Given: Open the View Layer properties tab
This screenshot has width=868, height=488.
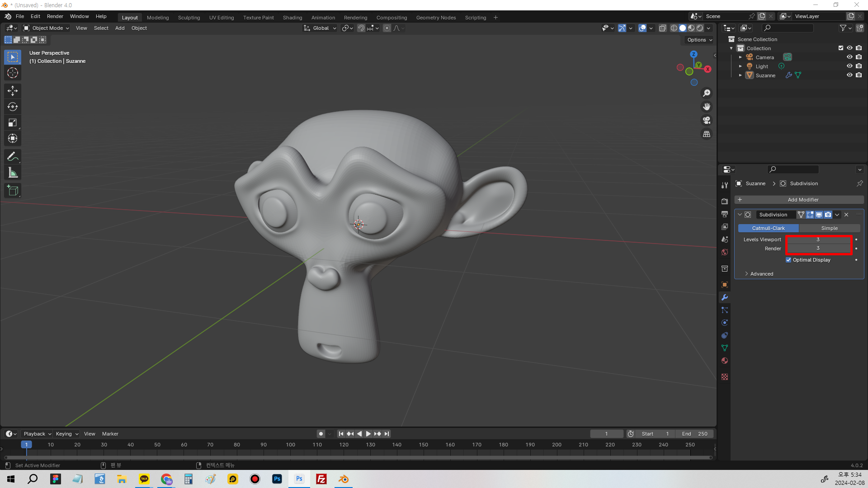Looking at the screenshot, I should pos(725,226).
